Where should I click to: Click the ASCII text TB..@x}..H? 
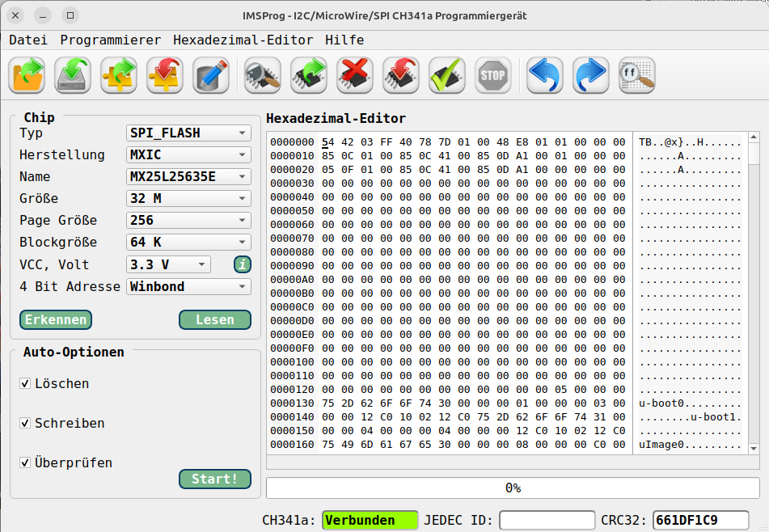click(671, 142)
